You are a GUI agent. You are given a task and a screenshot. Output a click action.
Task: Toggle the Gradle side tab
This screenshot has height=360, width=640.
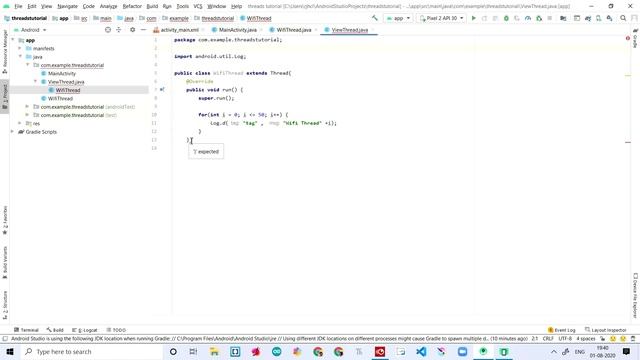pos(635,38)
